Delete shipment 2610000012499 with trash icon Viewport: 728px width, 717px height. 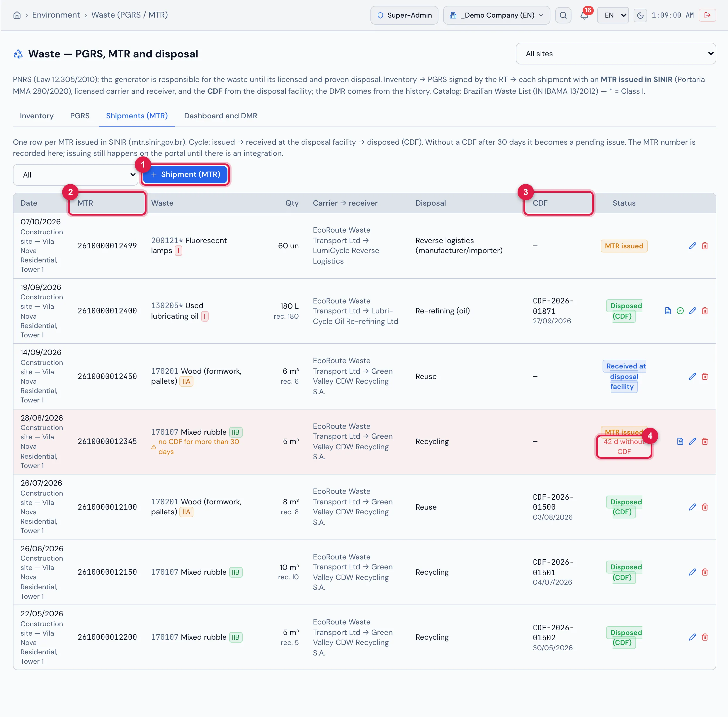tap(705, 246)
